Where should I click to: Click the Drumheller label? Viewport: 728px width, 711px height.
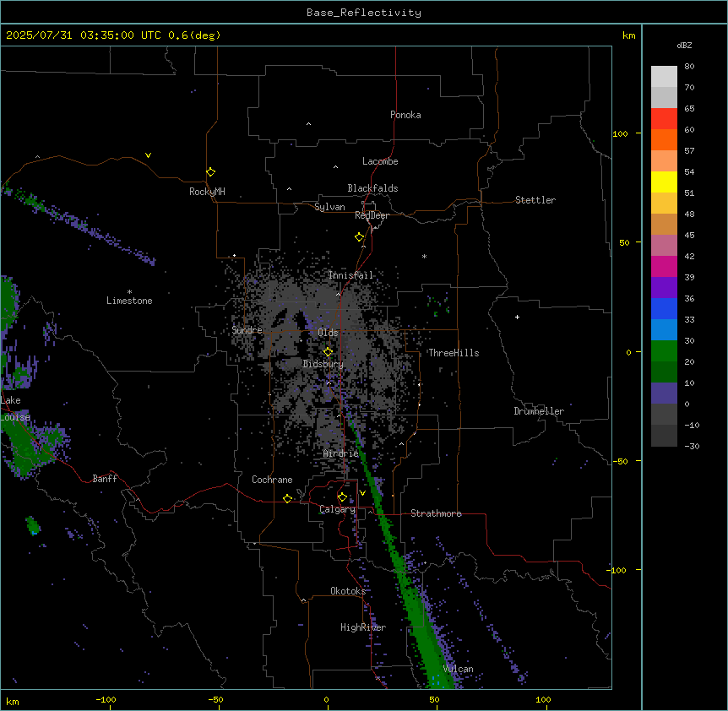(x=539, y=411)
